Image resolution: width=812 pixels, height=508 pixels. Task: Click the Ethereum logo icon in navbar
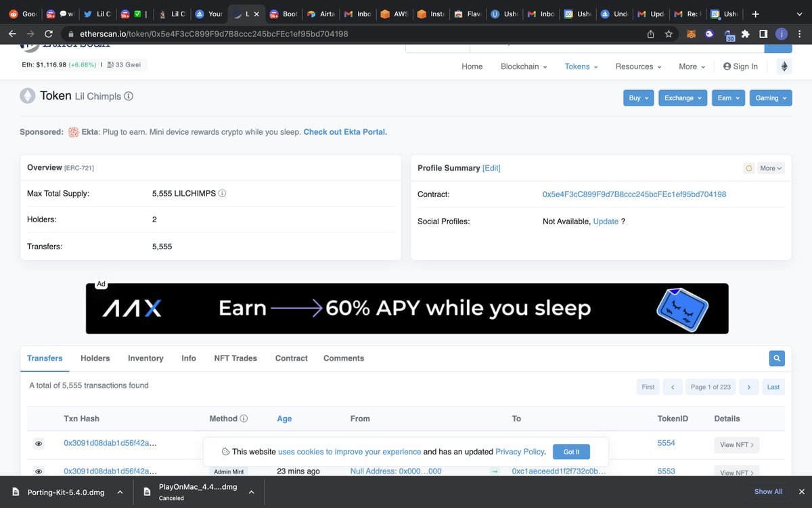pyautogui.click(x=785, y=66)
